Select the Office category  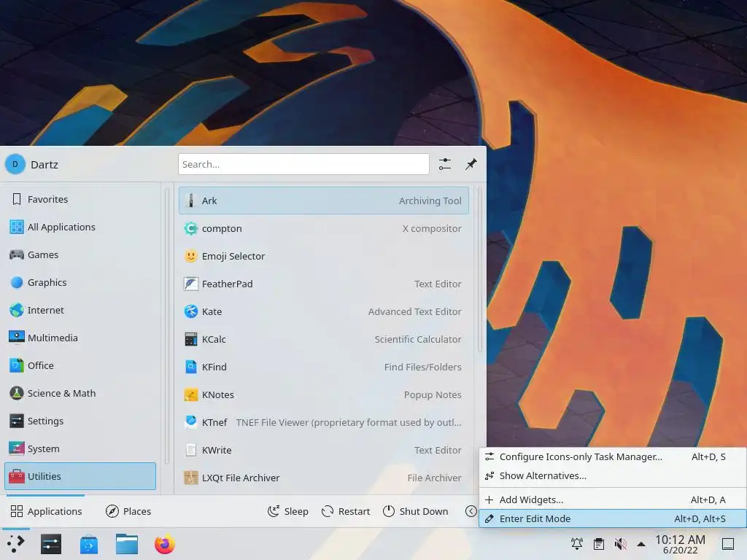pos(80,365)
